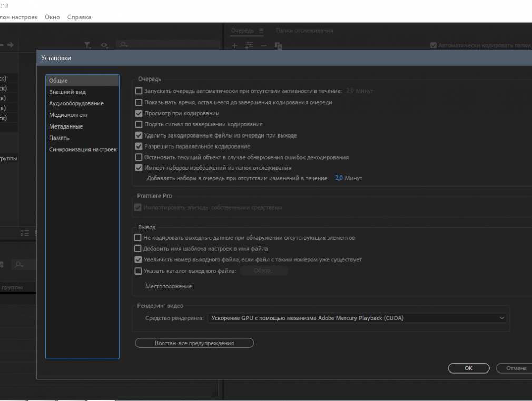532x401 pixels.
Task: Click the Preset Browser search magnifier icon
Action: (19, 265)
